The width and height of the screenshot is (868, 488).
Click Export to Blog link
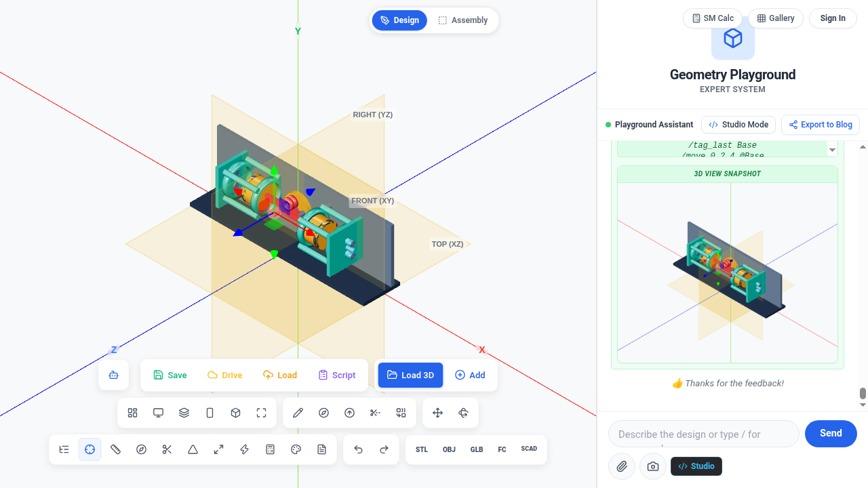coord(820,125)
